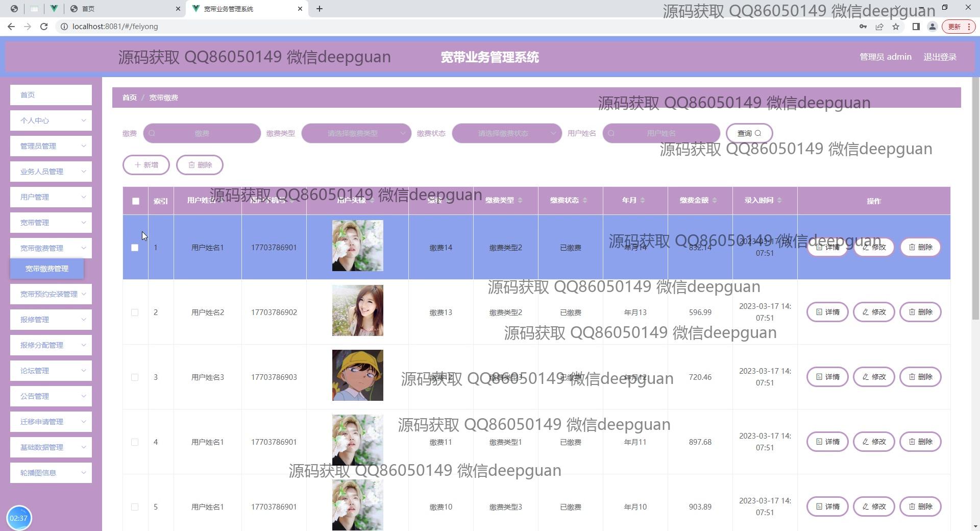Expand the 论坛管理 sidebar menu
Screen dimensions: 980x531
51,371
